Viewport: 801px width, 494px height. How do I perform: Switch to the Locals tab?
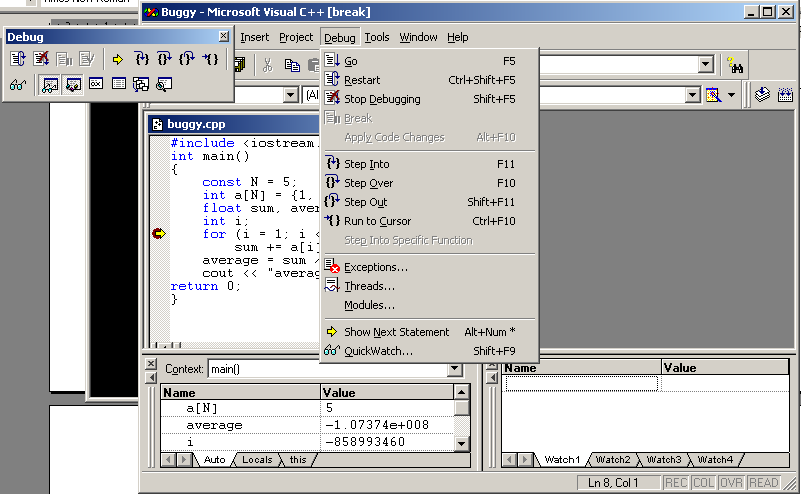click(x=257, y=460)
